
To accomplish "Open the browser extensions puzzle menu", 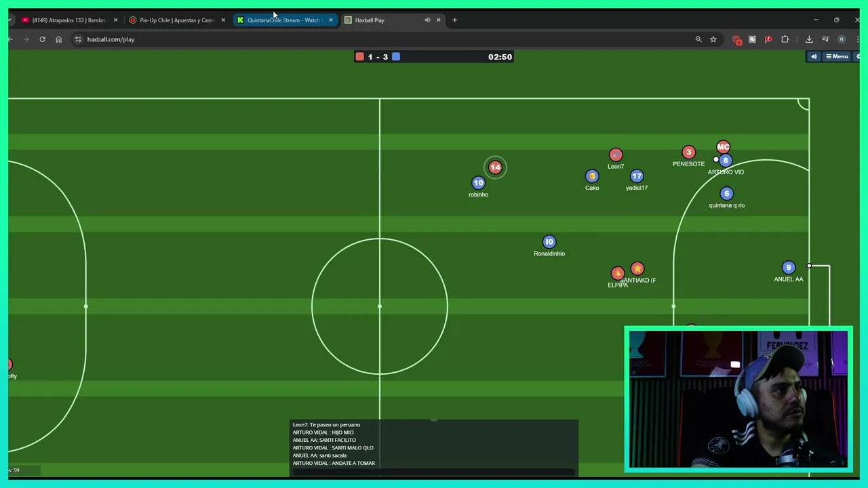I will [785, 39].
